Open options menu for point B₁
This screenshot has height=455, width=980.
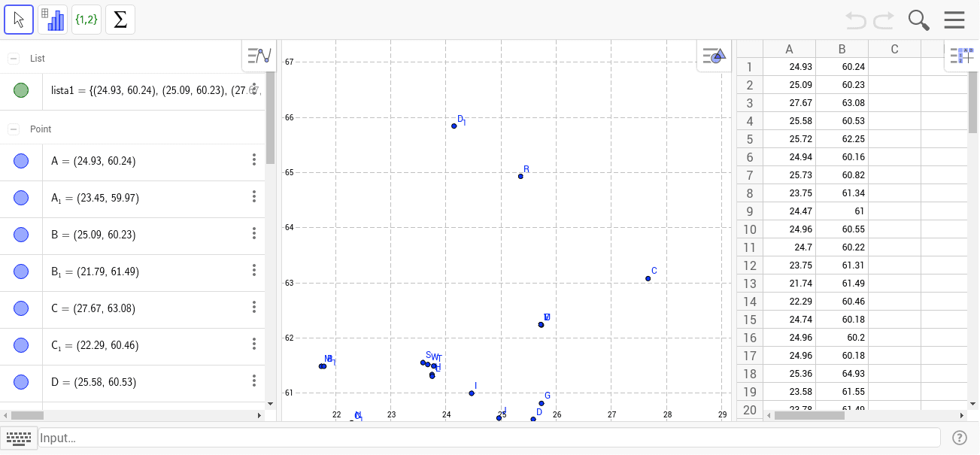click(254, 270)
